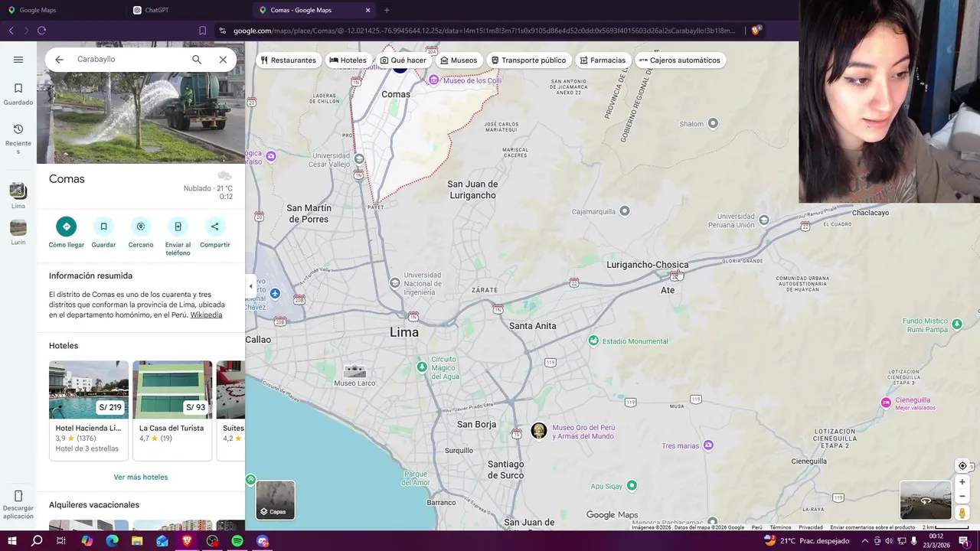Image resolution: width=980 pixels, height=551 pixels.
Task: Click the browser address bar URL
Action: pos(484,31)
